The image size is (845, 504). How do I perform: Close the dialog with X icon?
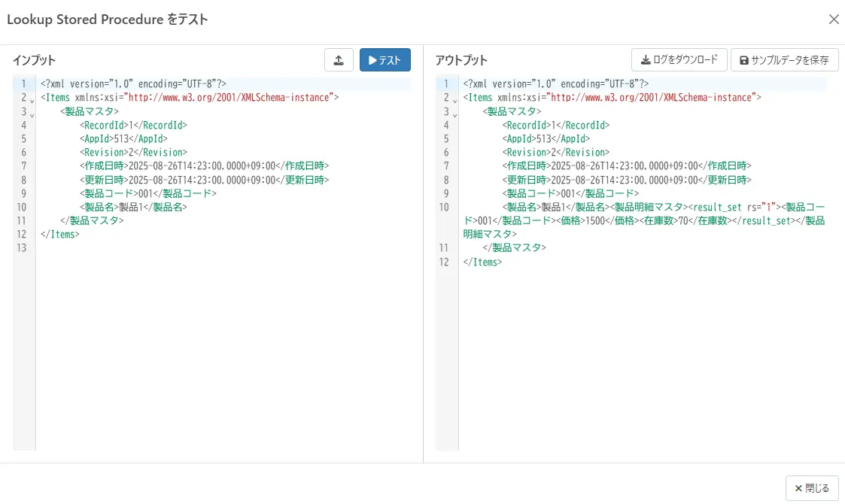tap(834, 20)
